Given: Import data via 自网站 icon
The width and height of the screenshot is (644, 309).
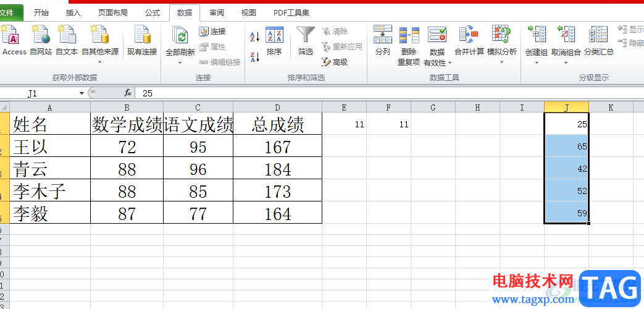Looking at the screenshot, I should (x=41, y=35).
